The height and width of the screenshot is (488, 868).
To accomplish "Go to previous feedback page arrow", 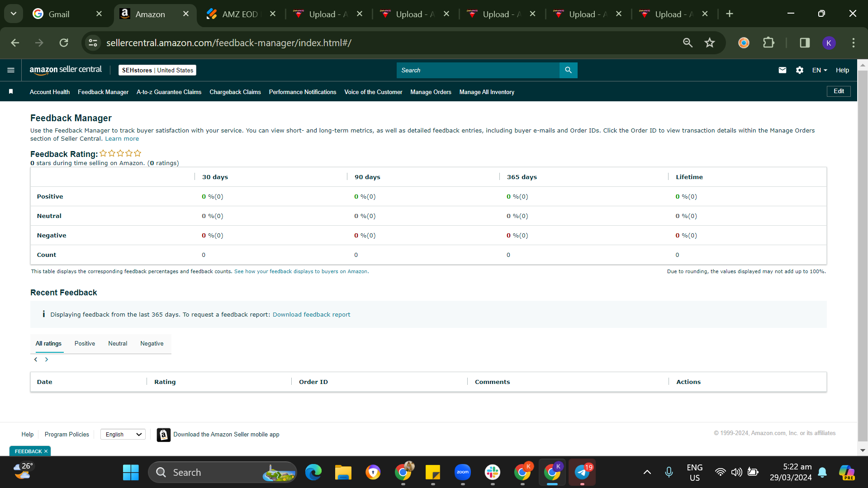I will point(36,360).
